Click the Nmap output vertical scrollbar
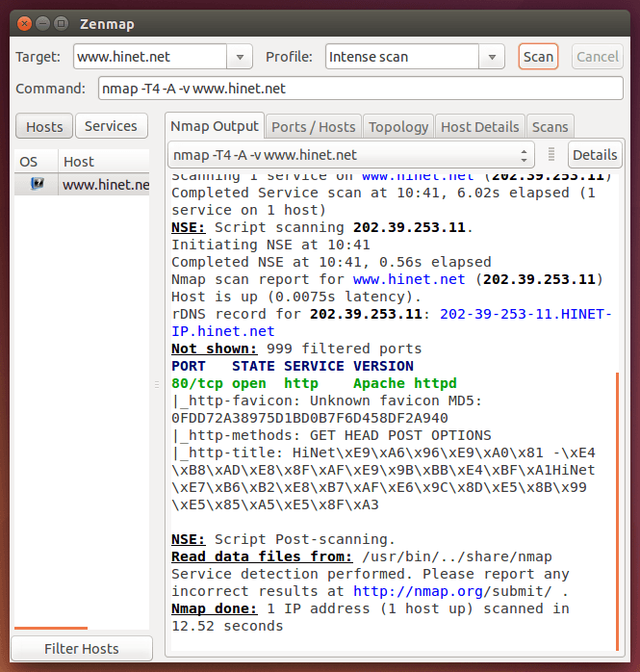This screenshot has height=672, width=640. click(618, 510)
